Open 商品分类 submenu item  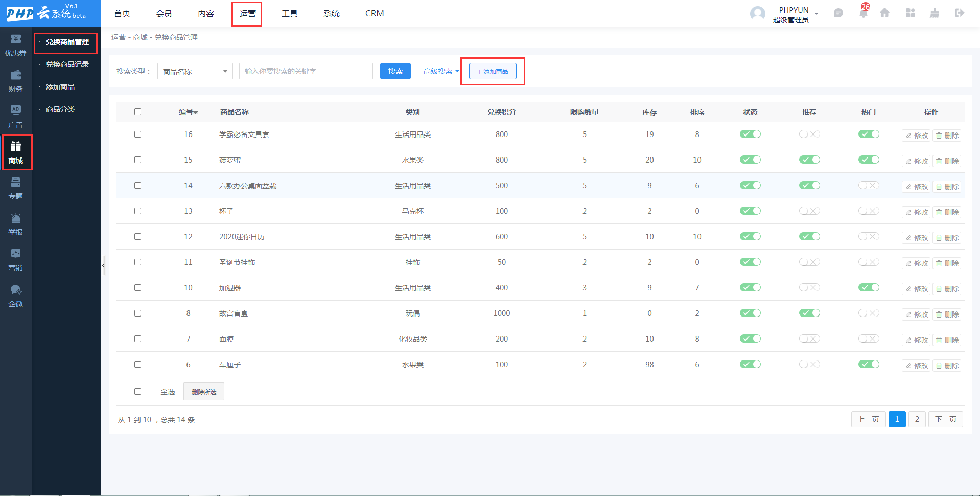click(x=60, y=109)
